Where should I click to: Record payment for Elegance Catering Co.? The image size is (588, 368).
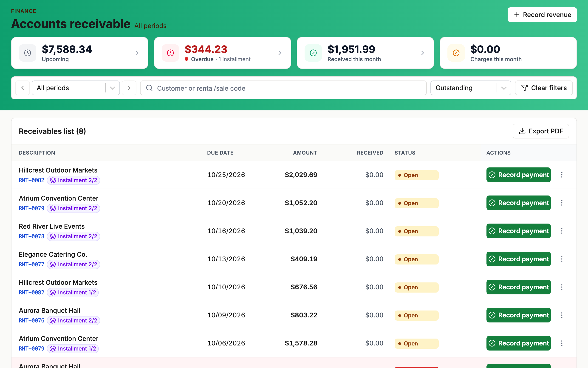tap(518, 259)
